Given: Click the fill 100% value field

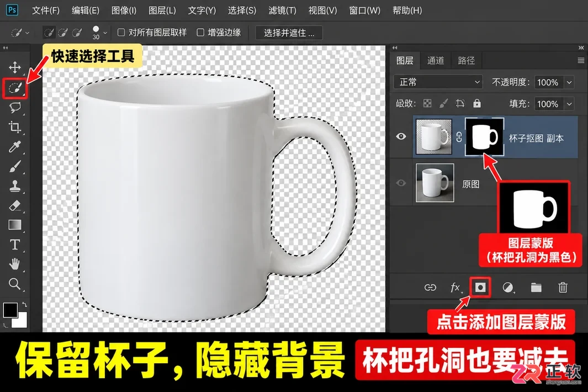Looking at the screenshot, I should [x=548, y=104].
